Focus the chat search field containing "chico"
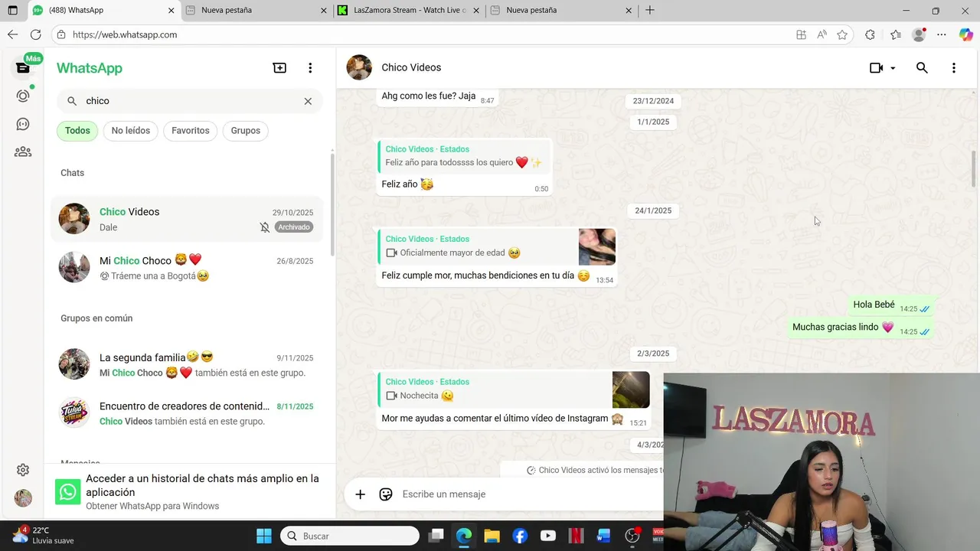The height and width of the screenshot is (551, 980). pyautogui.click(x=190, y=101)
